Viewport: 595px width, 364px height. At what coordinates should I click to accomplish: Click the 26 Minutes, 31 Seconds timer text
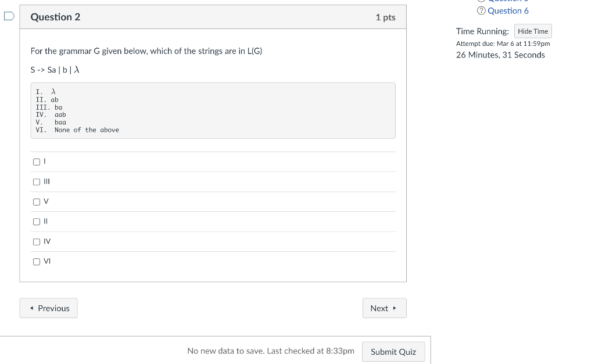(500, 55)
